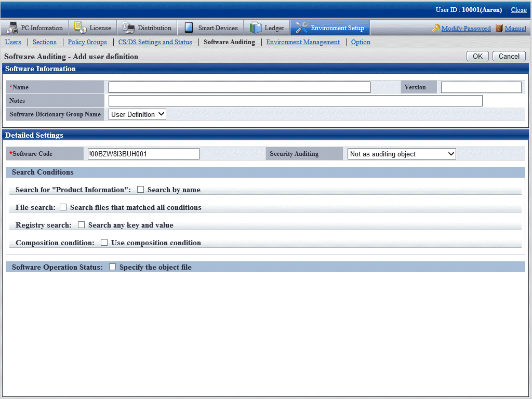532x399 pixels.
Task: Click into the Name input field
Action: (x=239, y=87)
